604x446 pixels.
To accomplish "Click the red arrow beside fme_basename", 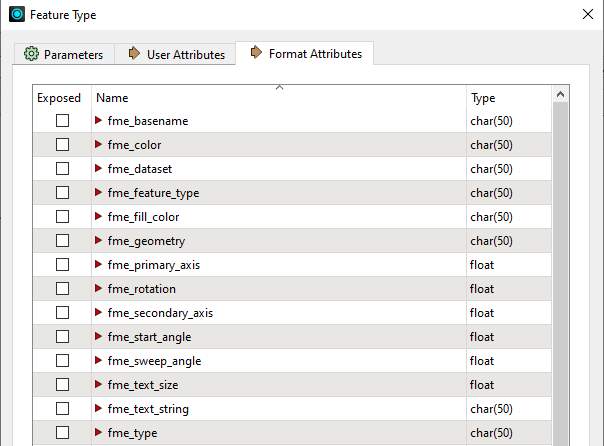I will point(98,121).
